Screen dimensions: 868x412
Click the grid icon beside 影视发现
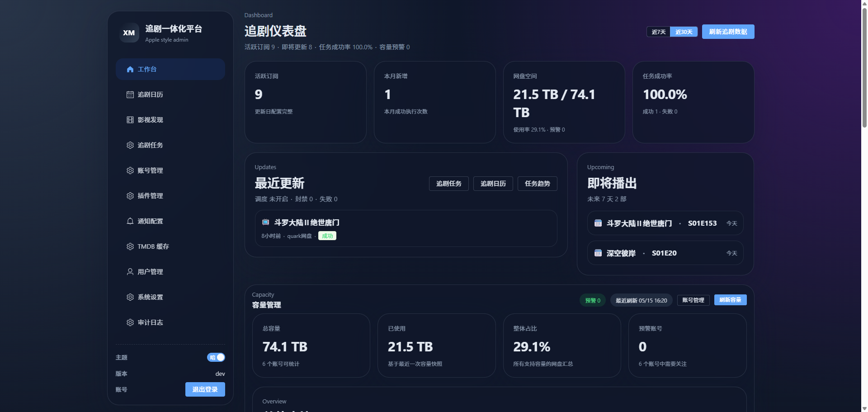[130, 120]
